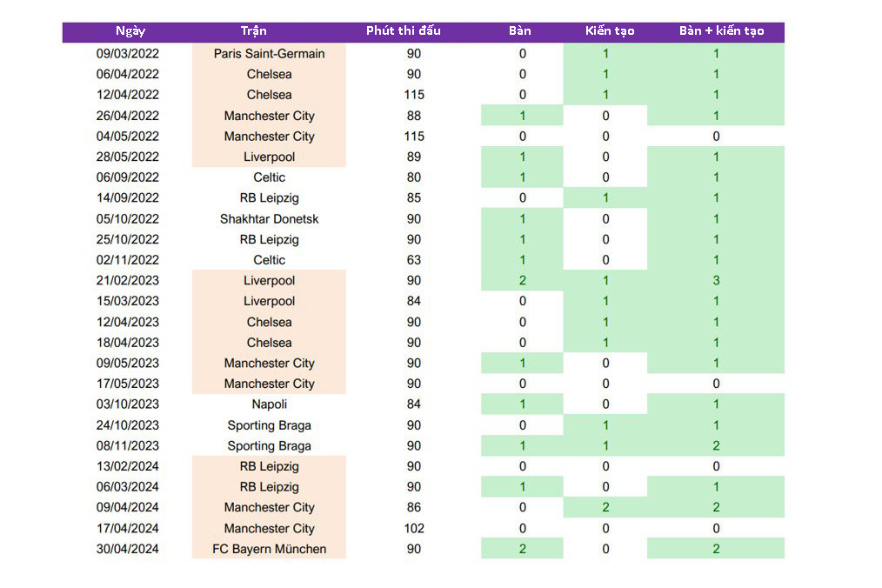Click the FC Bayern München cell
The image size is (882, 588).
269,549
